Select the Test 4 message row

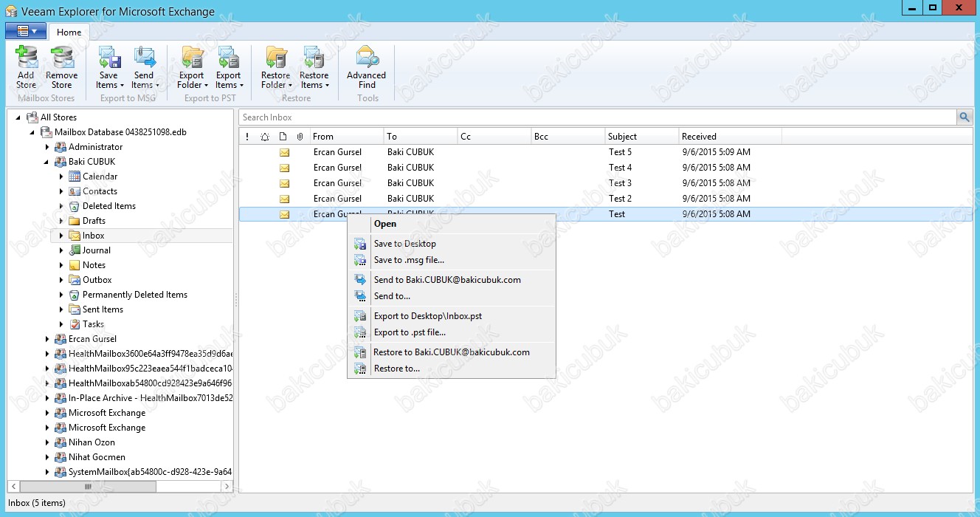coord(606,168)
